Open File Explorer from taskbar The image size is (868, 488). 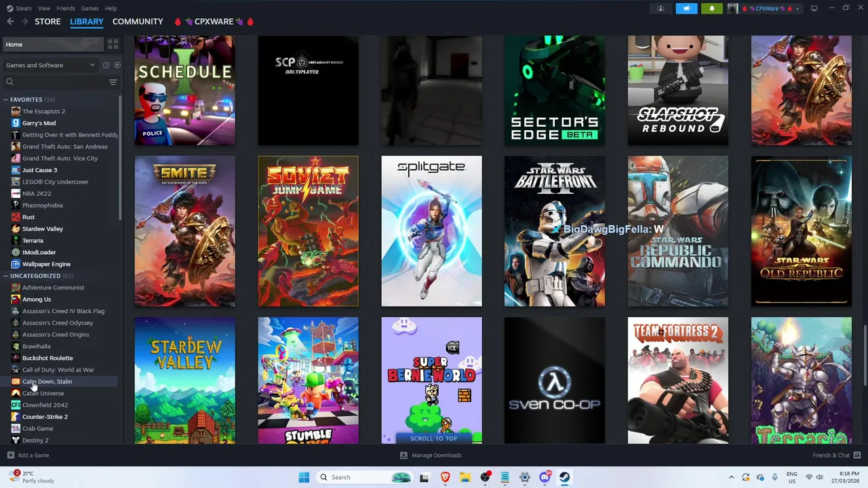[465, 477]
